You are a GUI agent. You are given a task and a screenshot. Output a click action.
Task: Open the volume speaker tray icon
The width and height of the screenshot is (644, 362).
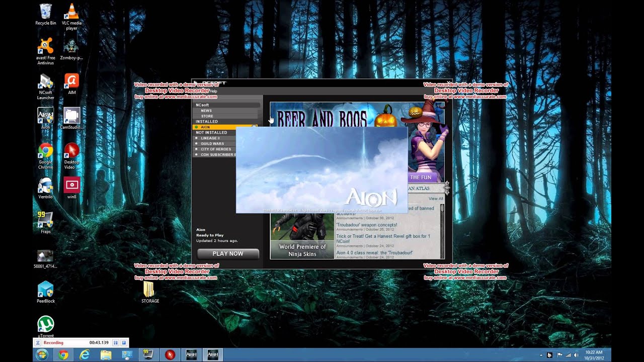pyautogui.click(x=576, y=355)
